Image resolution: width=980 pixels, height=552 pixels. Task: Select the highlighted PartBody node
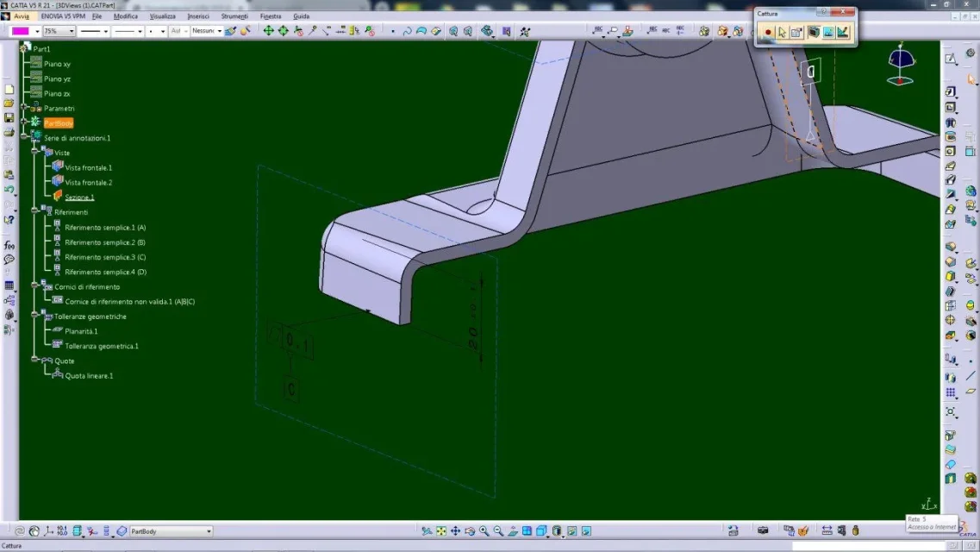(x=58, y=123)
